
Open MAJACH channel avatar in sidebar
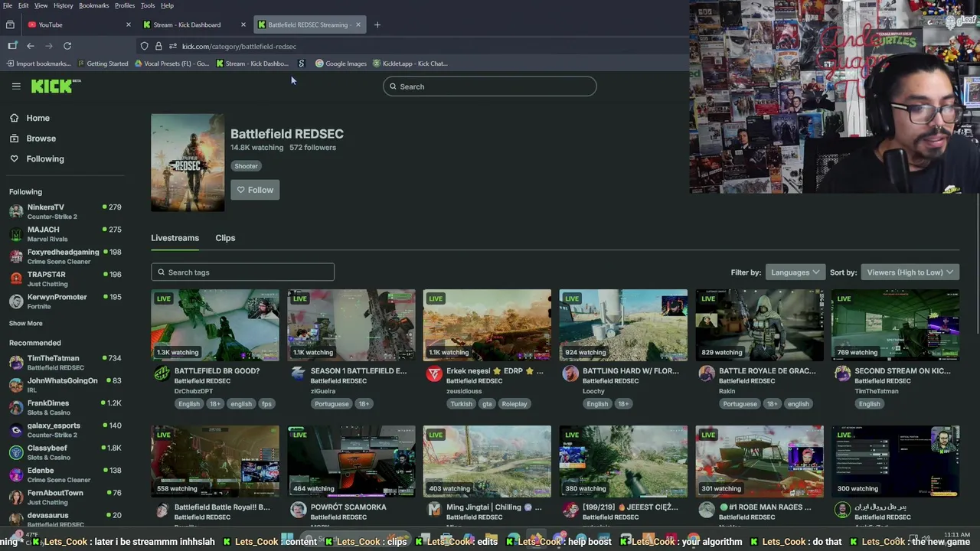tap(16, 233)
